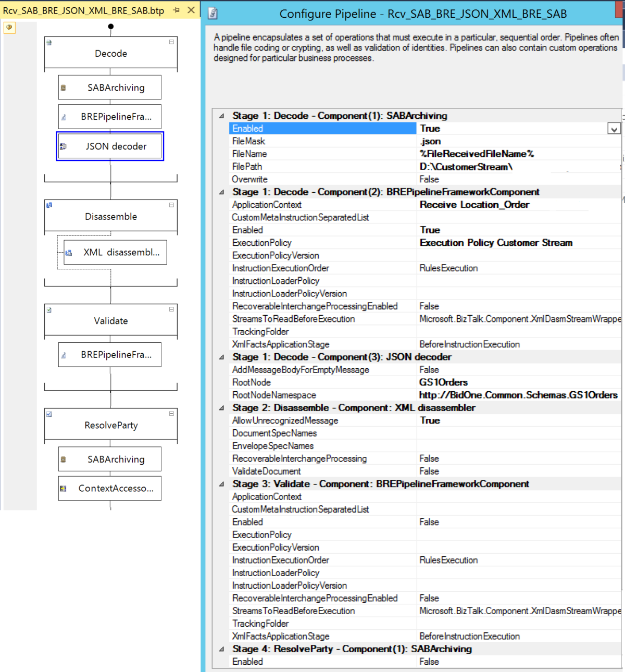The width and height of the screenshot is (625, 672).
Task: Click the Validate stage icon
Action: [49, 310]
